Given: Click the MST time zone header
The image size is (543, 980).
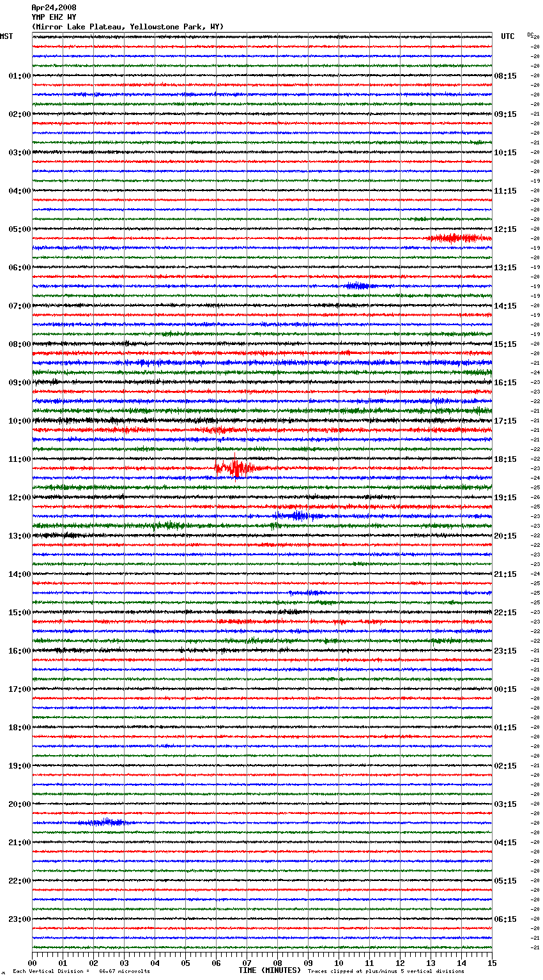Looking at the screenshot, I should 6,36.
